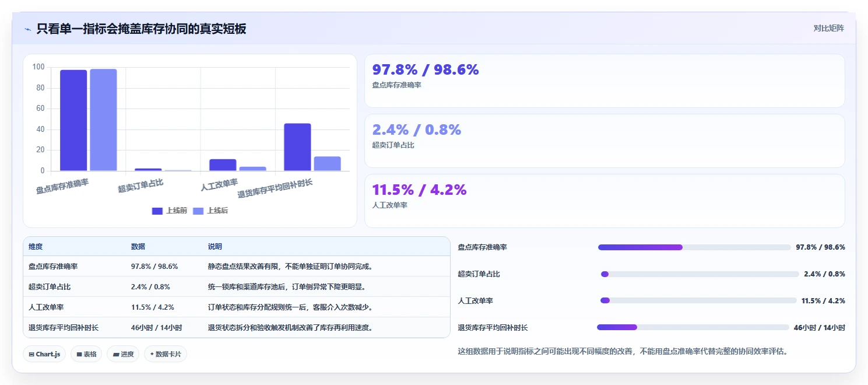Click the 上线前 bar for 盘点库存准确率

pyautogui.click(x=73, y=121)
